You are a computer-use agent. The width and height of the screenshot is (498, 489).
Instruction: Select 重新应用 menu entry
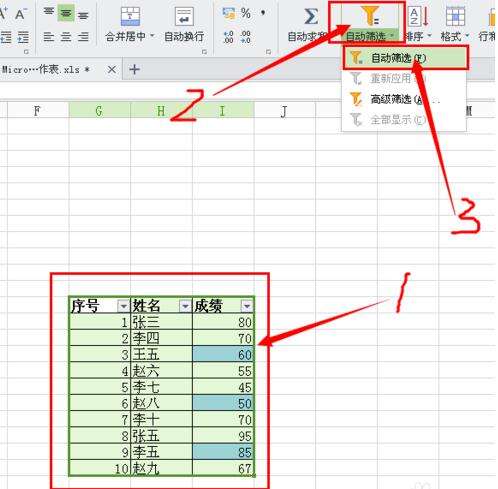click(x=404, y=79)
